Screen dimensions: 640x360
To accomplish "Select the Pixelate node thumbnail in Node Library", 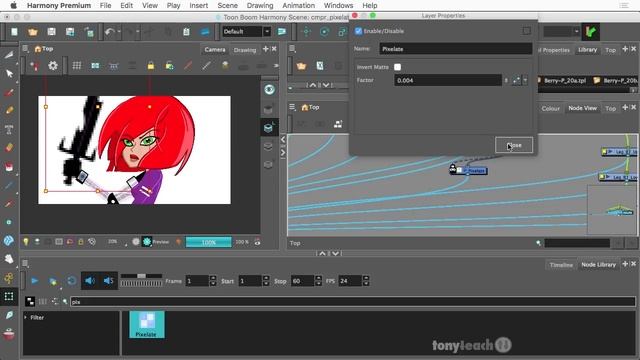I will click(x=147, y=324).
